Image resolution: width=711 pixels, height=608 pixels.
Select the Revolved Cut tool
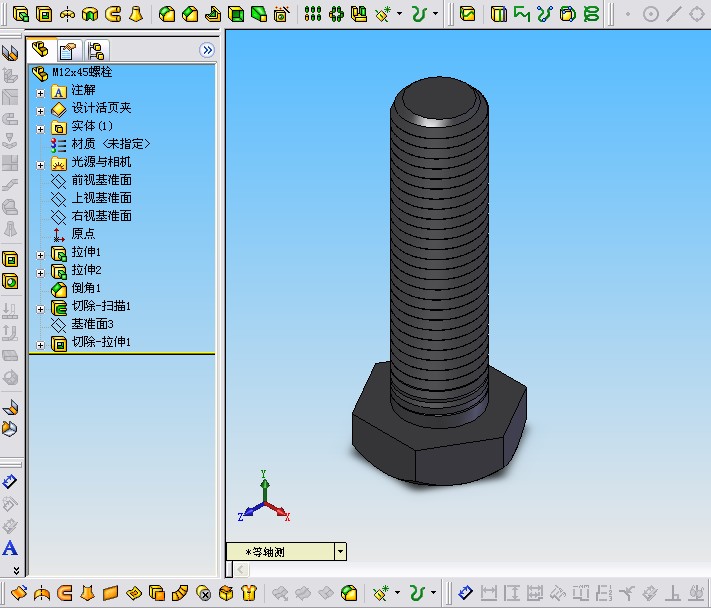90,14
